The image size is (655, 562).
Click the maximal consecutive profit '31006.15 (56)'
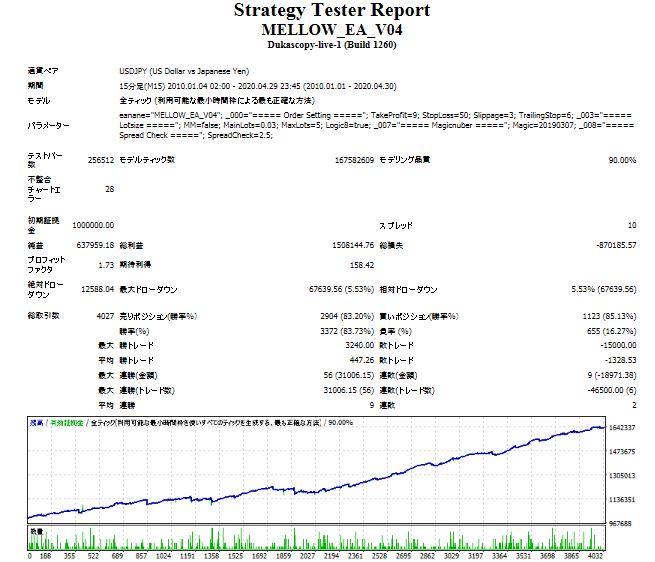pyautogui.click(x=349, y=390)
